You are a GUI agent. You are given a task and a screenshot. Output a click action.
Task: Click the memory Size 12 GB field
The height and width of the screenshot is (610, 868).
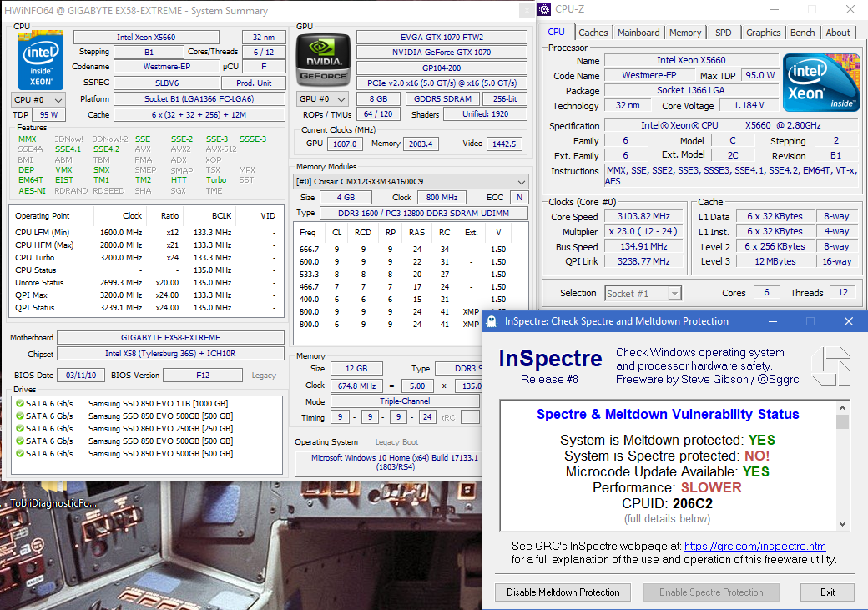[x=356, y=369]
